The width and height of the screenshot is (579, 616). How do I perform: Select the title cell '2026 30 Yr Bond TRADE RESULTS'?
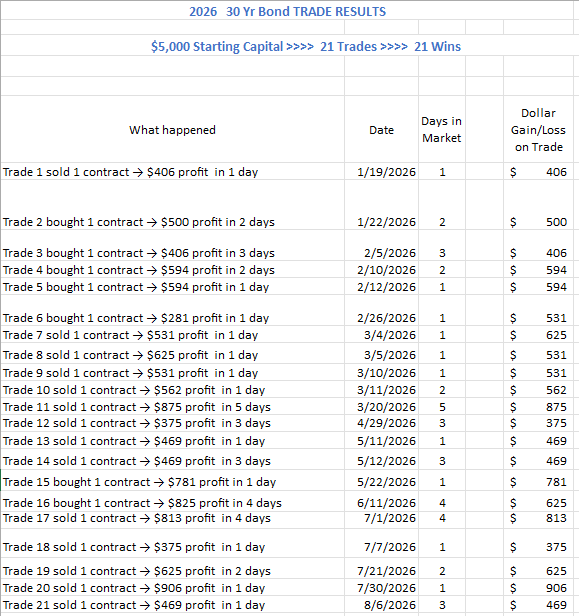(287, 11)
